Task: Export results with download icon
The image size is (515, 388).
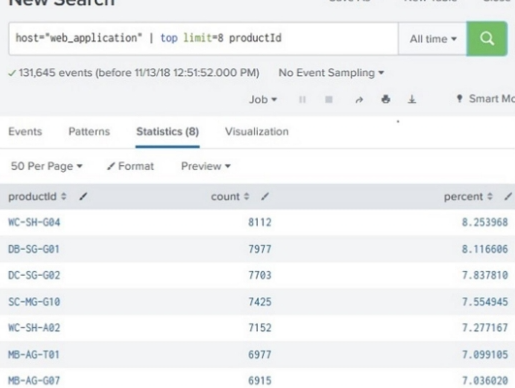Action: (x=412, y=99)
